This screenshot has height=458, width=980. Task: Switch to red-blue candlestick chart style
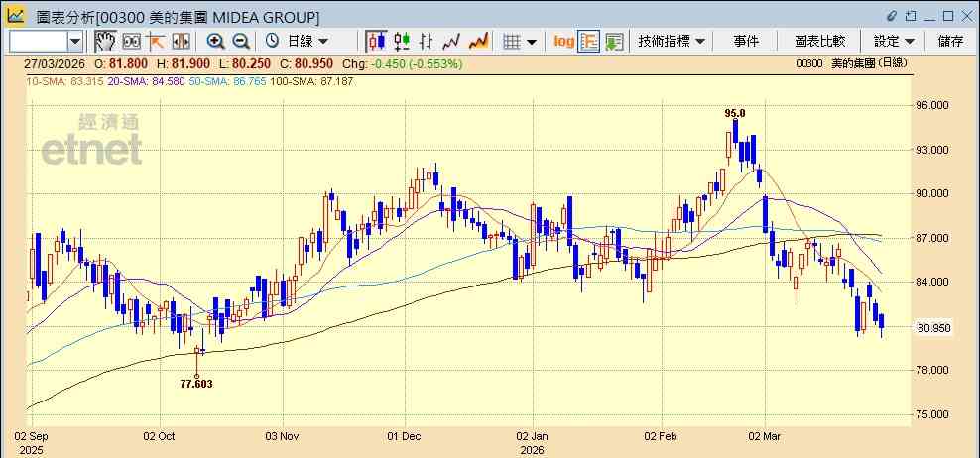pos(376,42)
